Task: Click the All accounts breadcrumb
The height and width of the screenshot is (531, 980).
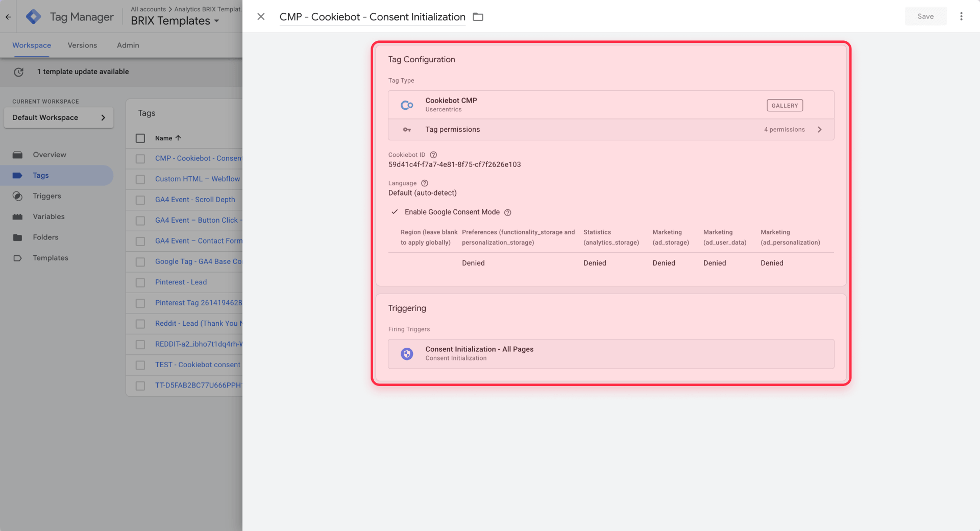Action: click(148, 9)
